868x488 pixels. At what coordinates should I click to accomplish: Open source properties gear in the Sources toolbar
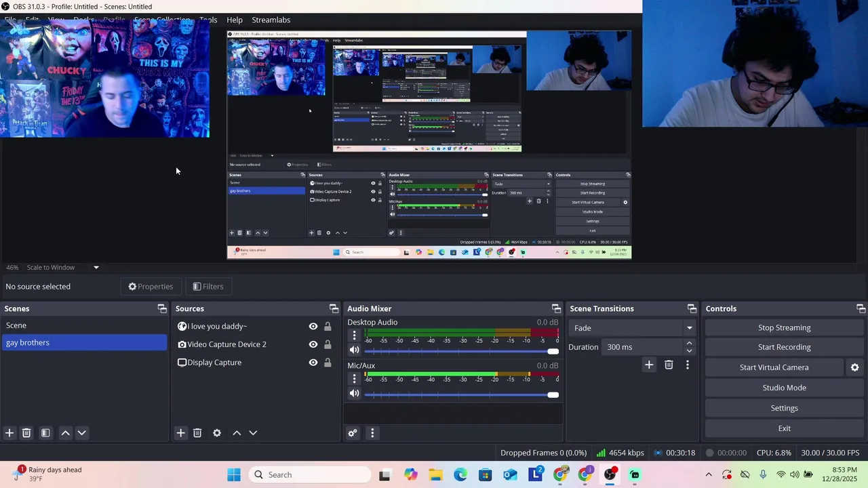217,432
